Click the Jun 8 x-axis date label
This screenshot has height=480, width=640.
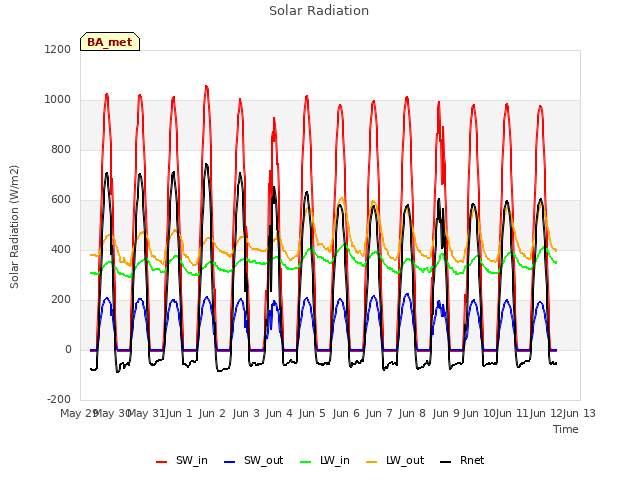[412, 413]
